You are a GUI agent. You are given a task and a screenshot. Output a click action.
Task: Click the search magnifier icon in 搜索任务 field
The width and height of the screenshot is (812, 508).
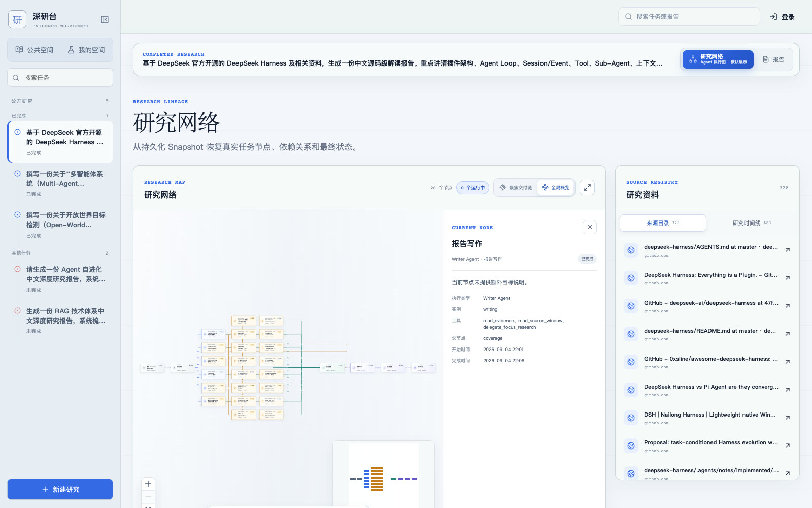16,78
